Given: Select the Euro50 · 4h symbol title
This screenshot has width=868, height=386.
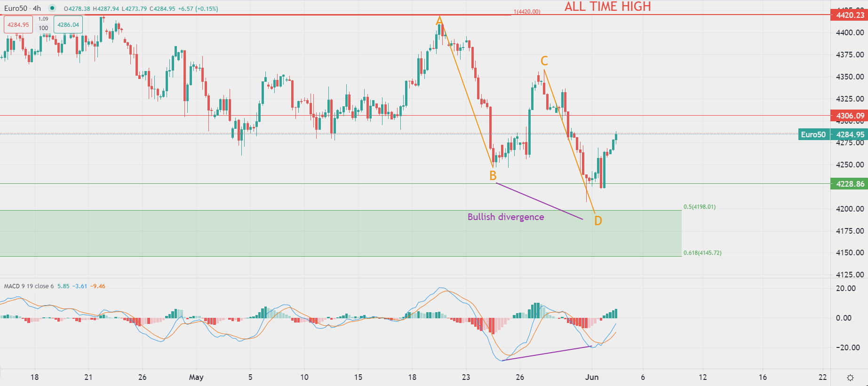Looking at the screenshot, I should pyautogui.click(x=23, y=8).
